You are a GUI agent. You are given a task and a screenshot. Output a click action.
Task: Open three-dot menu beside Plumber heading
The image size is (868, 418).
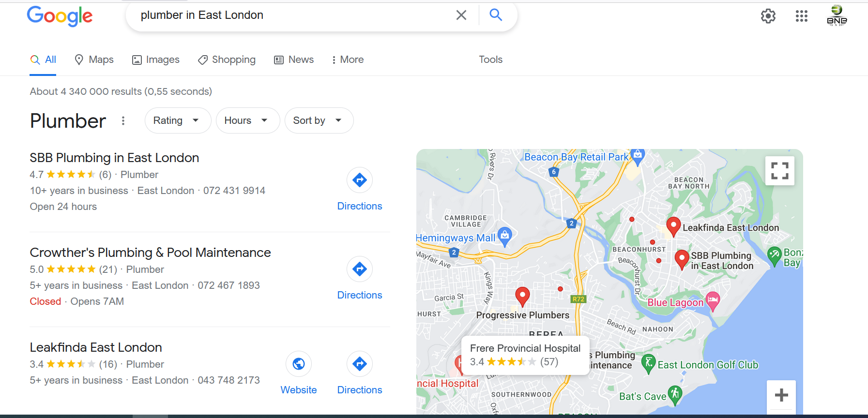pos(123,120)
